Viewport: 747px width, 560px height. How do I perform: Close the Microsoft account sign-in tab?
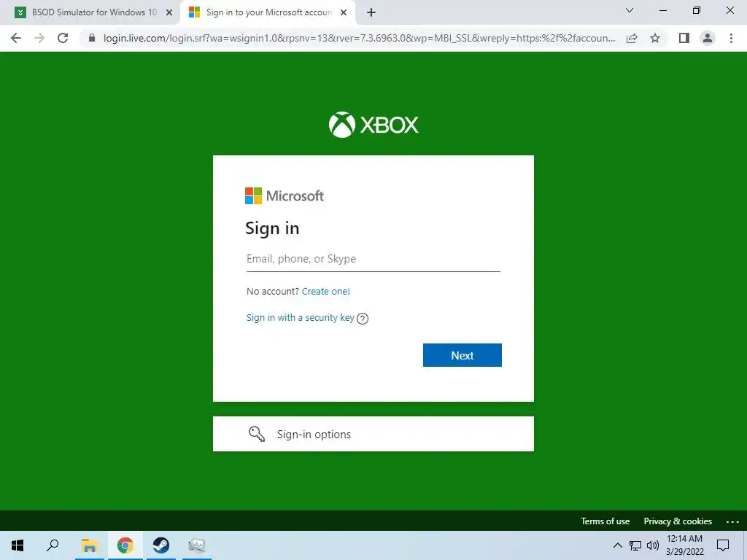[x=344, y=12]
